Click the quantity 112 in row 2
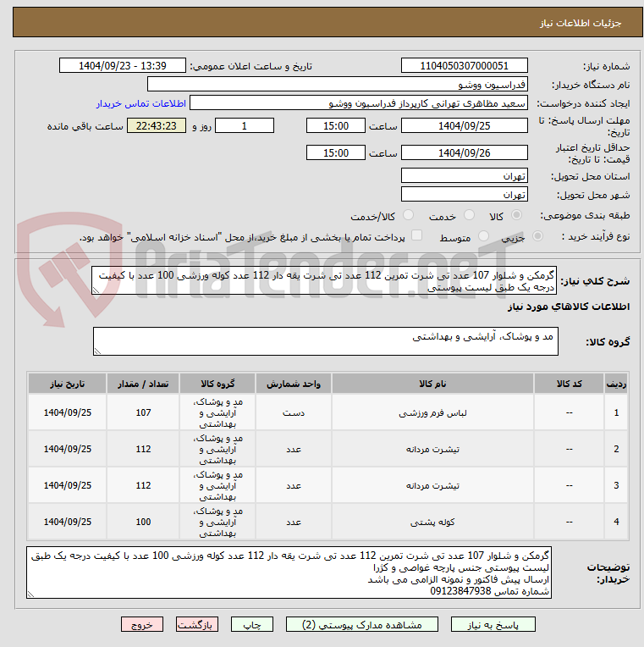Viewport: 644px width, 647px height. coord(143,449)
